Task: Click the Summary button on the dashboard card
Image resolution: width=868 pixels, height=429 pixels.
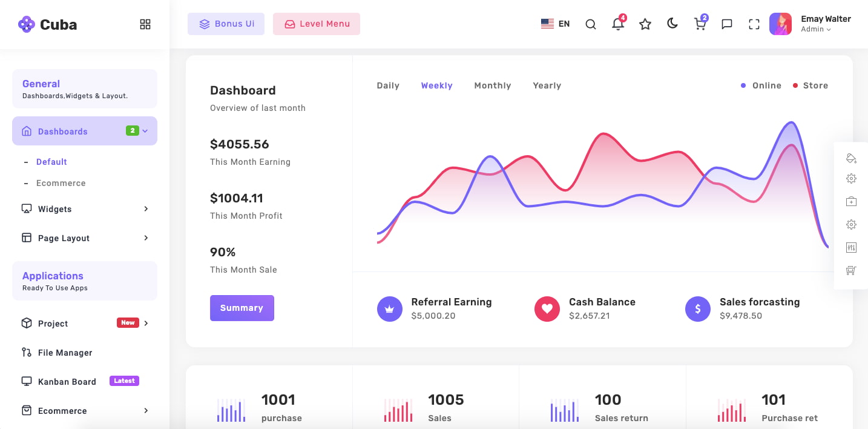Action: pos(242,308)
